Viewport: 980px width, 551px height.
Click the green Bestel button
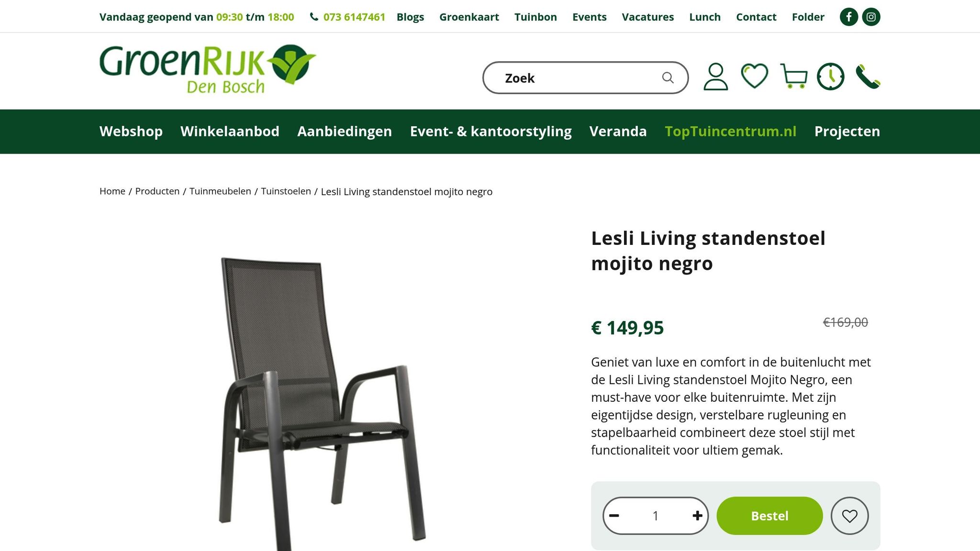click(x=769, y=516)
